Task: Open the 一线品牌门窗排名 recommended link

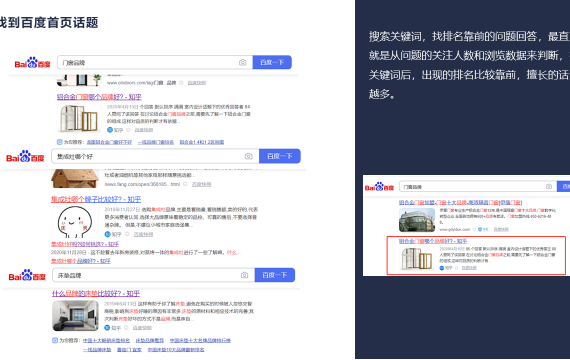Action: (x=156, y=142)
